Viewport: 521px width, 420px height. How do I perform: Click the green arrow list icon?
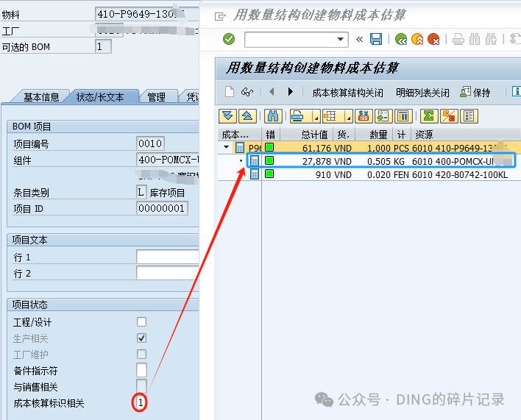(383, 116)
